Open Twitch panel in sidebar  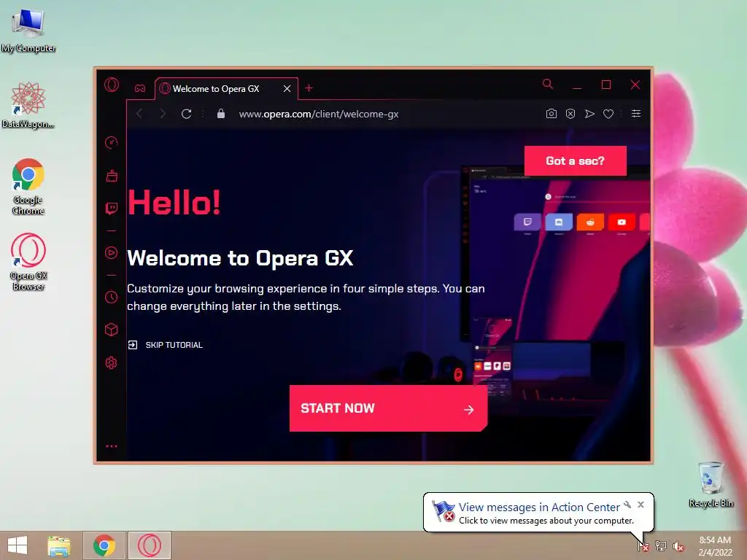112,209
